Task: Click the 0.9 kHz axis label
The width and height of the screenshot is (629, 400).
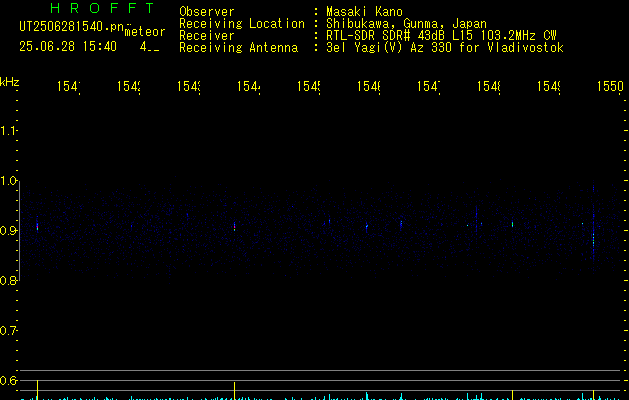Action: (x=8, y=230)
